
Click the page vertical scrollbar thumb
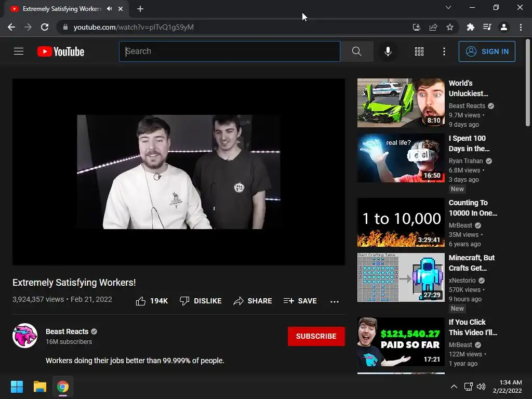click(528, 83)
